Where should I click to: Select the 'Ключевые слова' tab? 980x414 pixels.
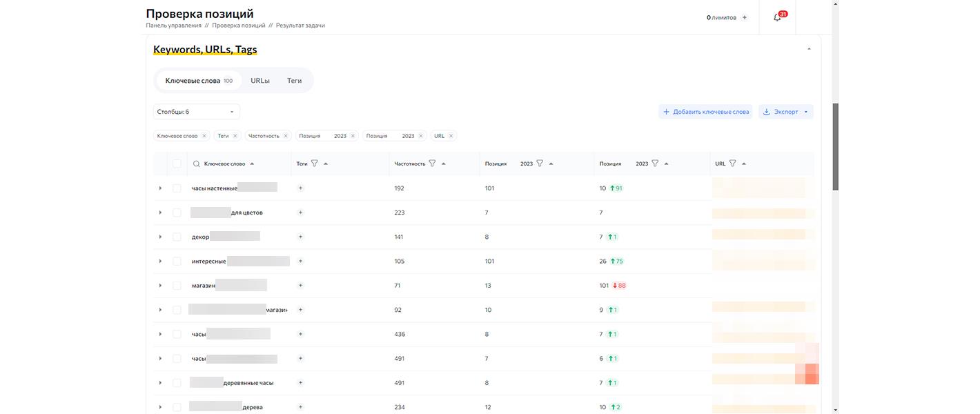coord(199,81)
